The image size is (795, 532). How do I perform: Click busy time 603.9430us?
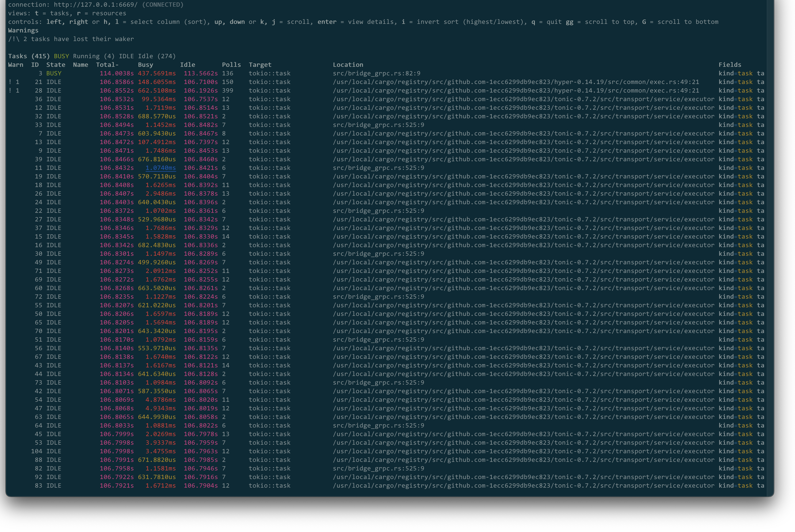(157, 133)
